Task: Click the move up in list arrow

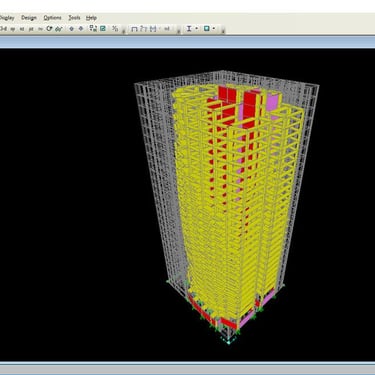Action: (x=71, y=29)
